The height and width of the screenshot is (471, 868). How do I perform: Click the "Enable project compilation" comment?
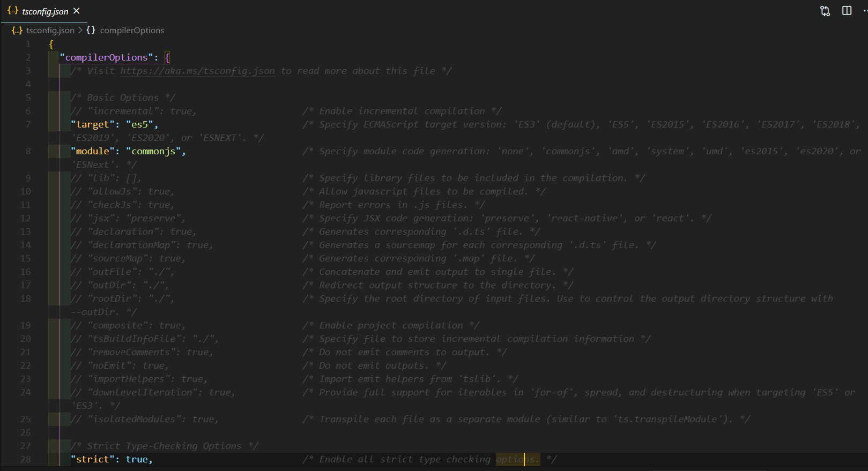click(391, 325)
